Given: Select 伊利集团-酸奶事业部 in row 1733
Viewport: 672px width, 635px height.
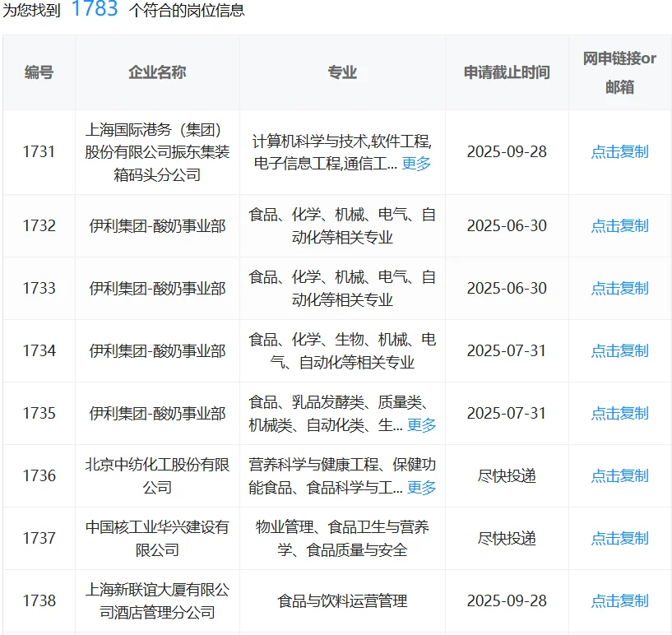Looking at the screenshot, I should coord(157,289).
